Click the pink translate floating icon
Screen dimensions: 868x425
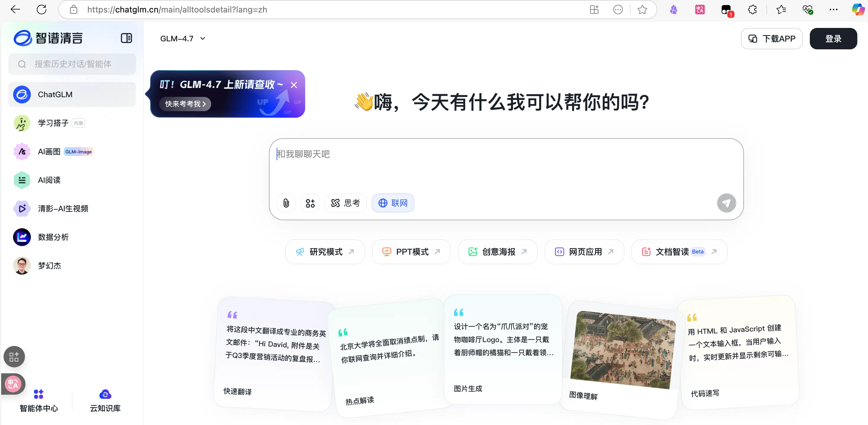13,384
